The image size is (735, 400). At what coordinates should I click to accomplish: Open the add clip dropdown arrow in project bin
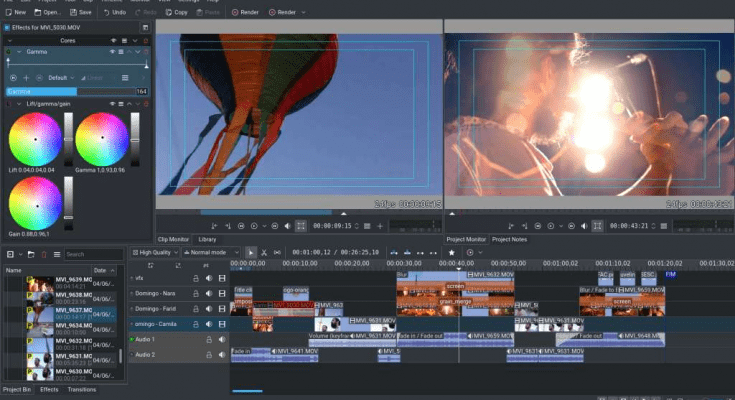click(x=21, y=254)
